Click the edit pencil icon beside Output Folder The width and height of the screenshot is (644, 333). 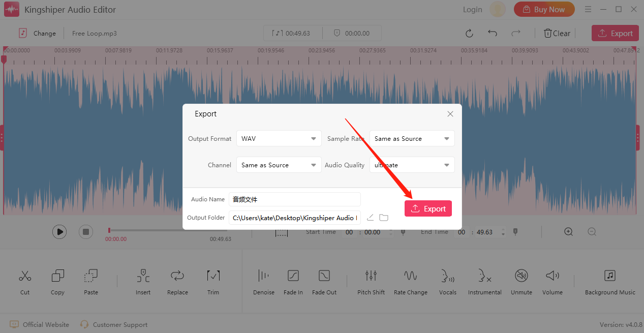371,218
